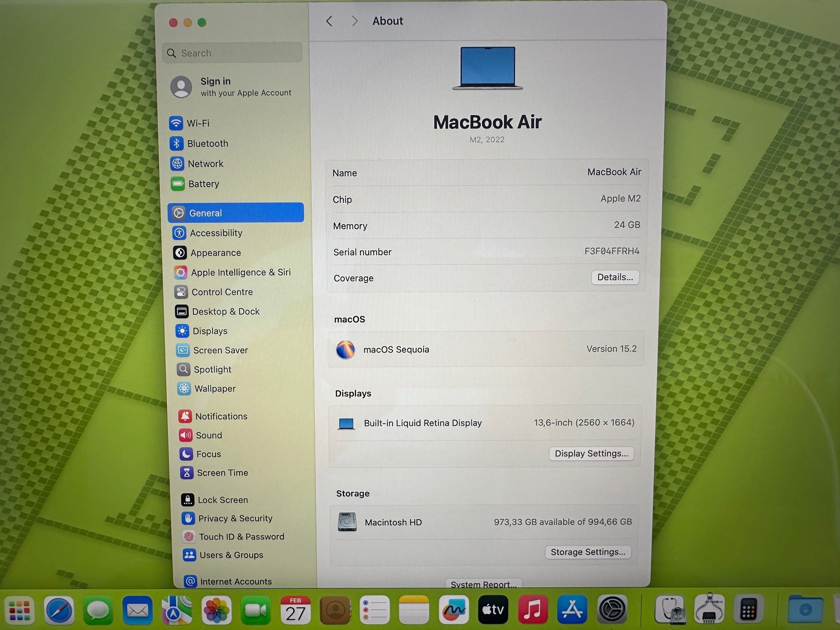Screen dimensions: 840x630
Task: Open Freeform app in the Dock
Action: (x=453, y=610)
